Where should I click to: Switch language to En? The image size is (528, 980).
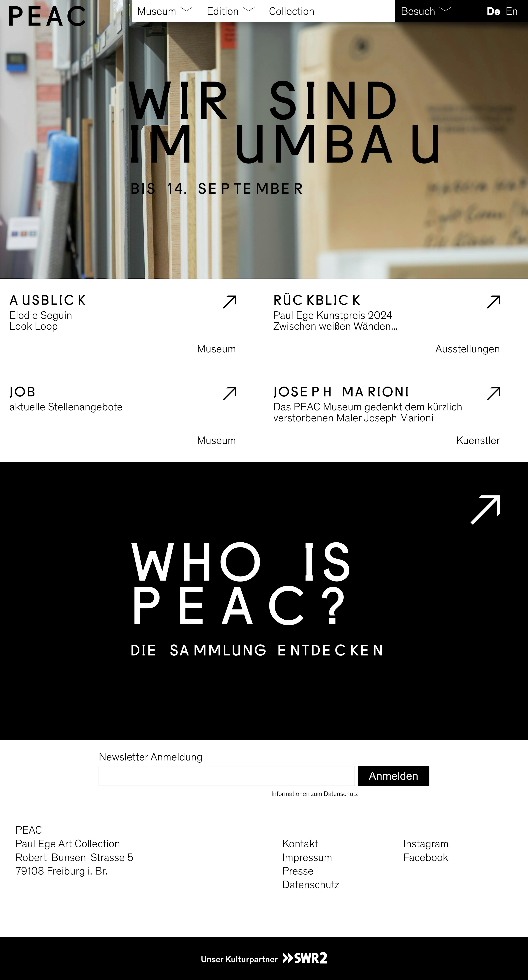512,11
